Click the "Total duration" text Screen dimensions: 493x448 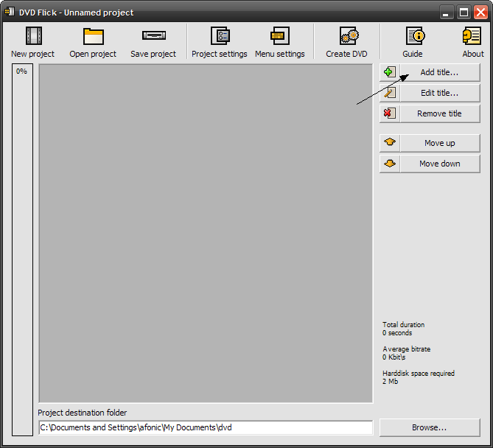403,324
